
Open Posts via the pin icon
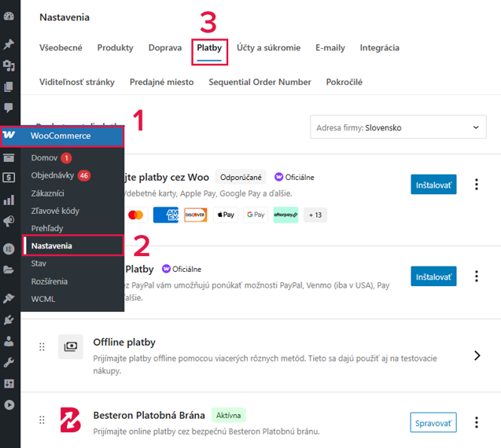pyautogui.click(x=9, y=44)
